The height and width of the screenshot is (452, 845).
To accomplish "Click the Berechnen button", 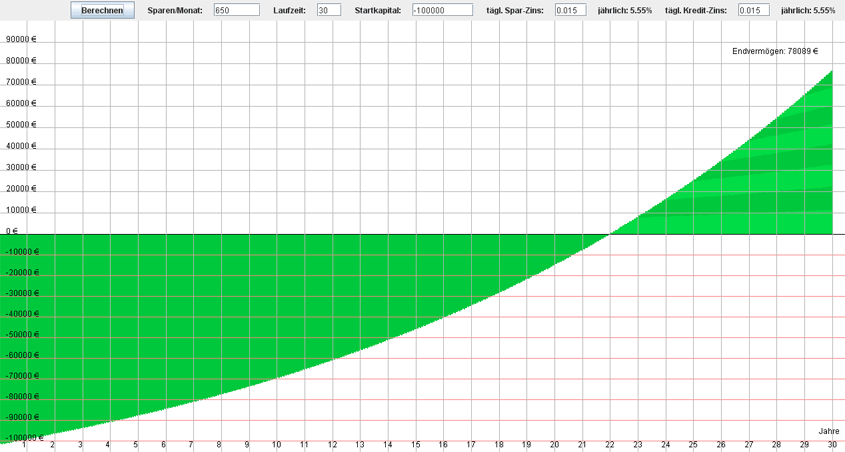I will point(102,10).
